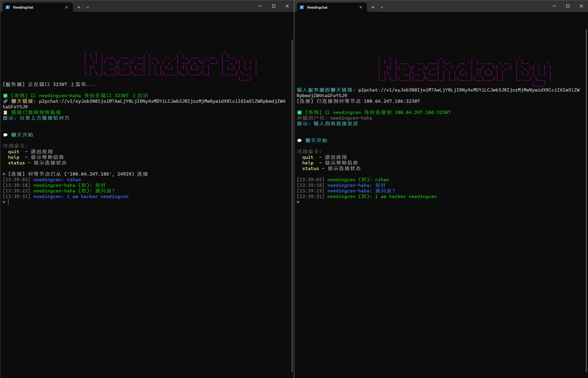Expand the left terminal's tab dropdown chevron

tap(88, 7)
